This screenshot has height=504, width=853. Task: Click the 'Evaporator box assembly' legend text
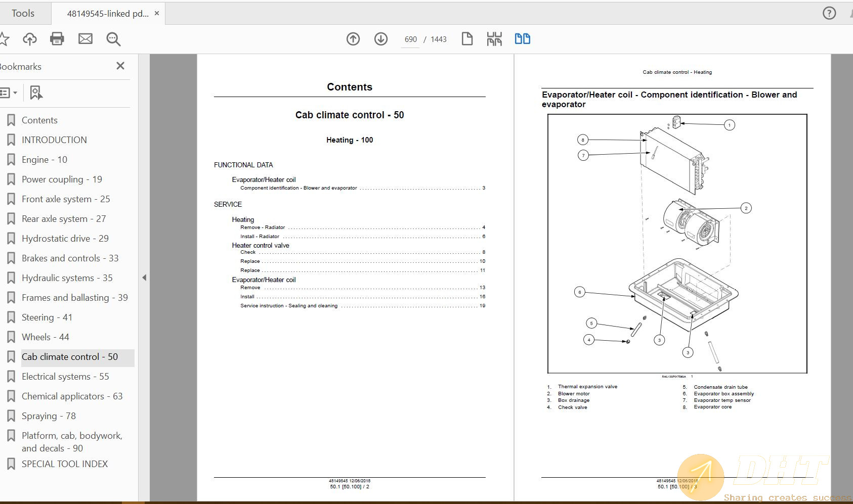(x=723, y=394)
